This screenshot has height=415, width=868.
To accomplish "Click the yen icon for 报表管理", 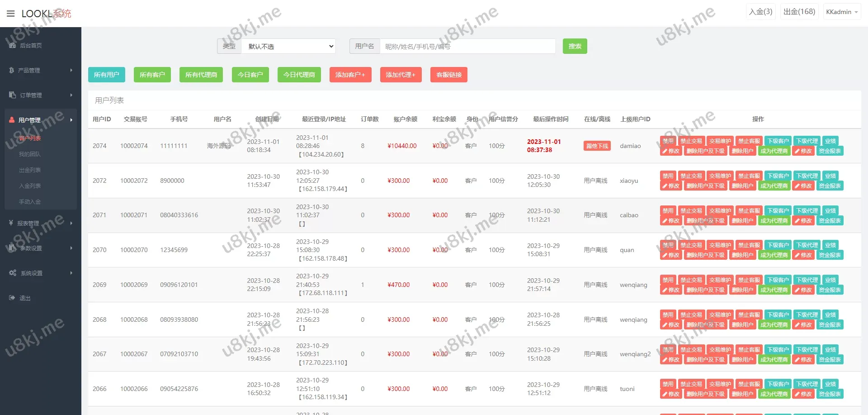I will (11, 223).
